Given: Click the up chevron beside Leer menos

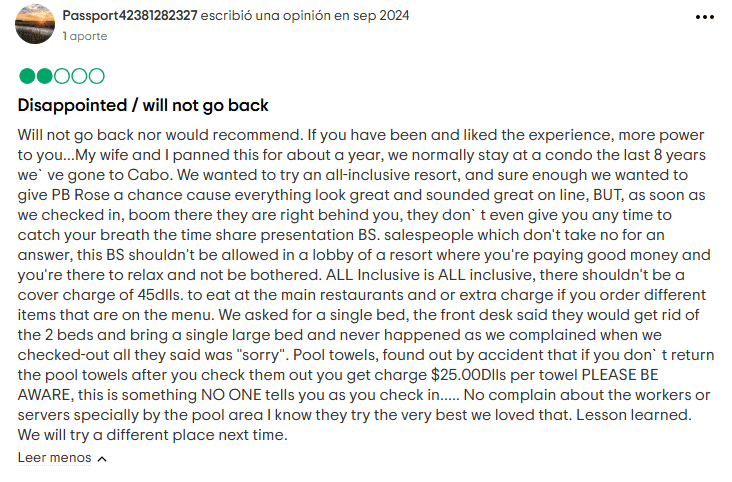Looking at the screenshot, I should click(102, 459).
